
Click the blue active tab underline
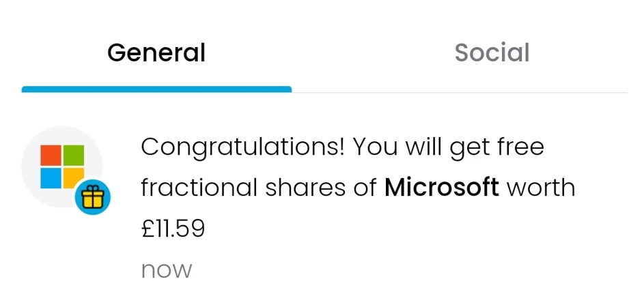(156, 89)
